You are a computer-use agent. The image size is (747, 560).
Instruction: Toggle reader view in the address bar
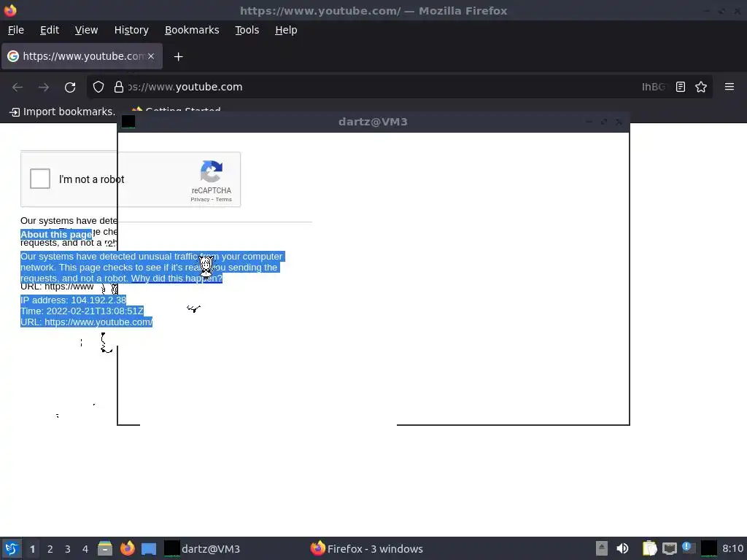681,87
